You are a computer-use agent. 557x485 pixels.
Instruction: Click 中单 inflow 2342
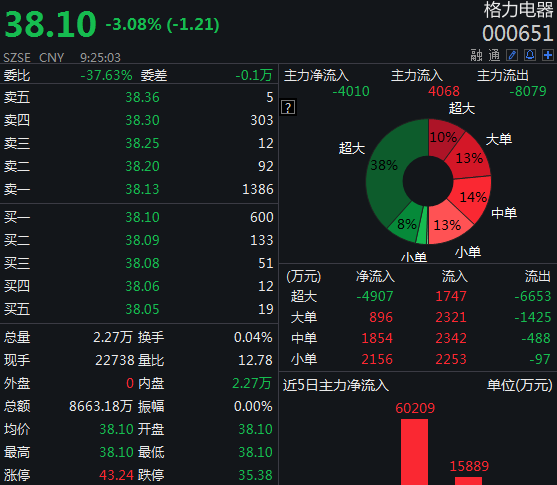(x=451, y=338)
